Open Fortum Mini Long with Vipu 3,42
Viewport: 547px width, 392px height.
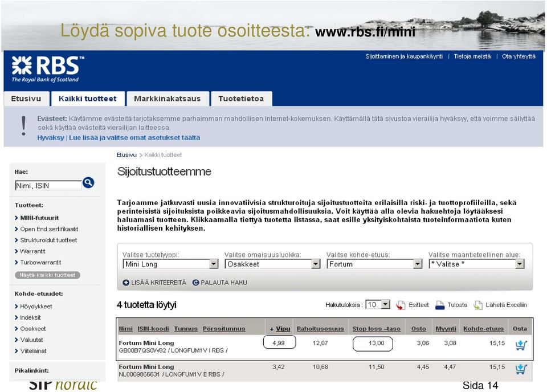pyautogui.click(x=146, y=367)
